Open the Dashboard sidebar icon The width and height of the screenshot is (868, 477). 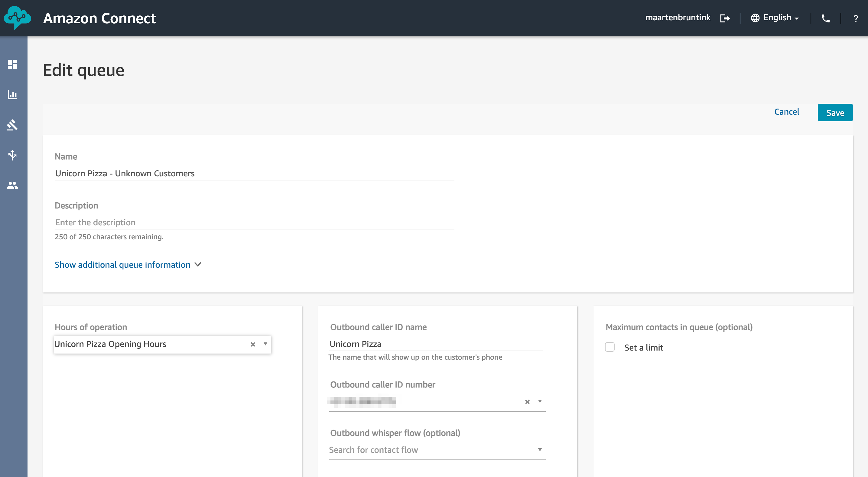pos(12,64)
